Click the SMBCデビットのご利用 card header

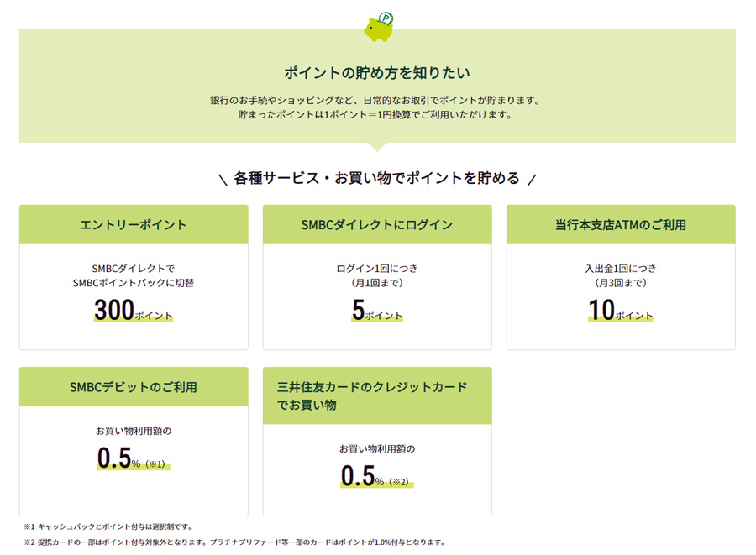tap(134, 387)
